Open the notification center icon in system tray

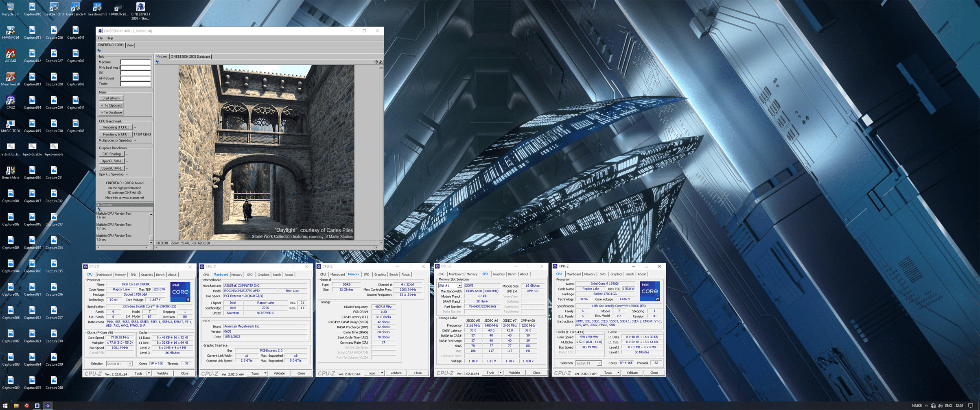pyautogui.click(x=970, y=406)
